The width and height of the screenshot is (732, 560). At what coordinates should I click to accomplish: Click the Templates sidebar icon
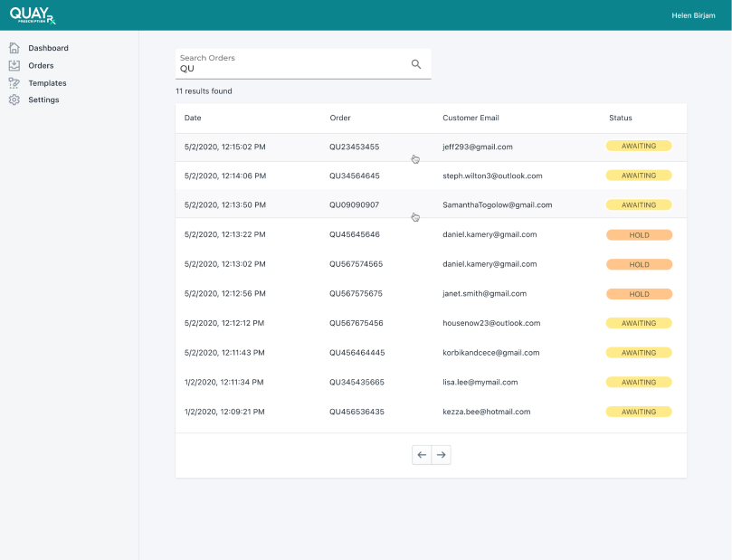14,82
